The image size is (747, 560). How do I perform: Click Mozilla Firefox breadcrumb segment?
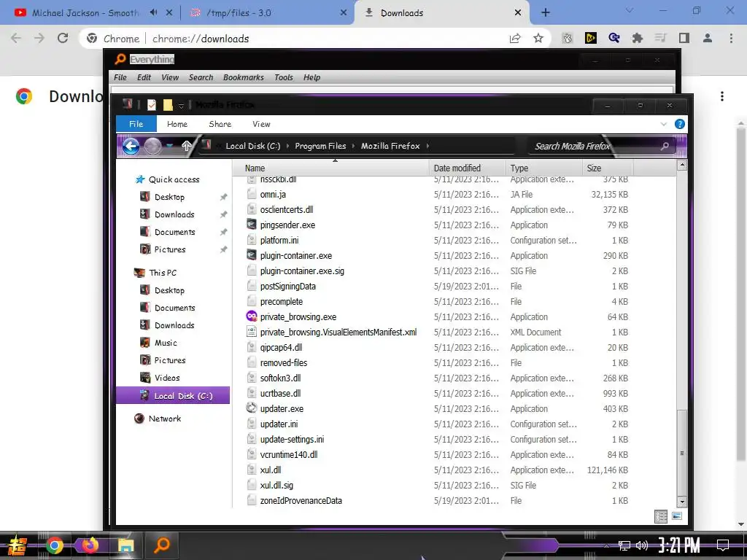pos(390,146)
